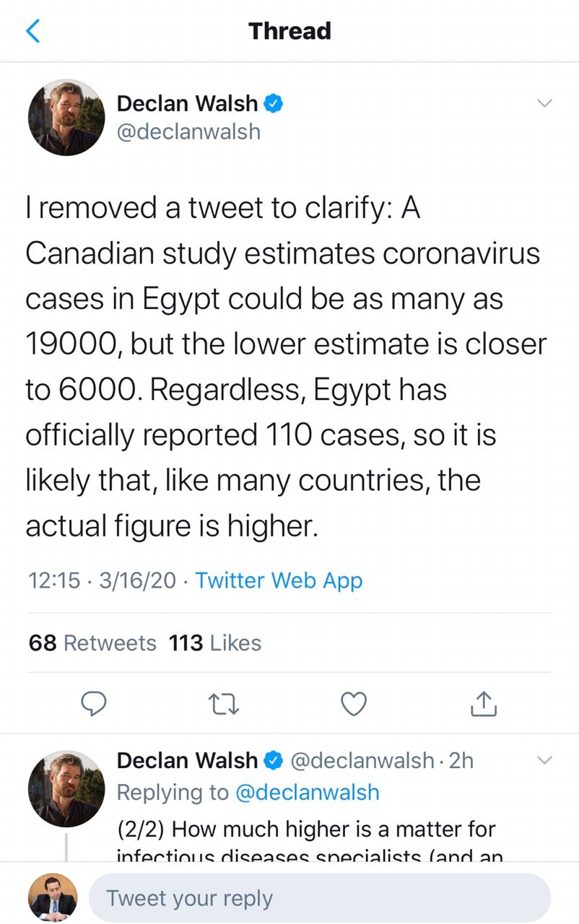Open the @declanwalsh link in 'Replying to'

(307, 792)
